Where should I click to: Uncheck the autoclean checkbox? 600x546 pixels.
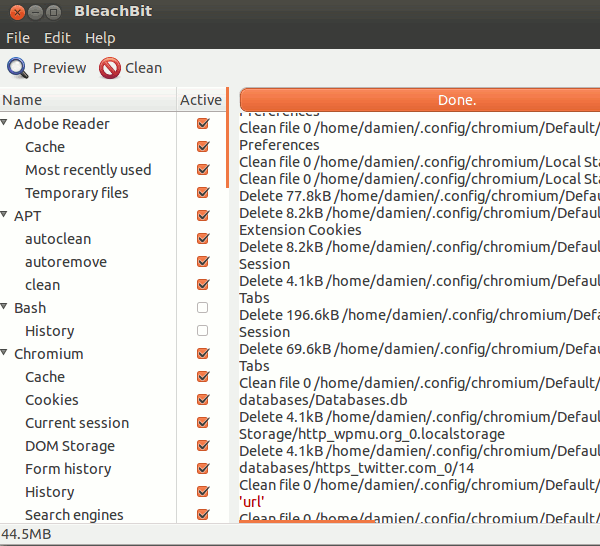203,239
